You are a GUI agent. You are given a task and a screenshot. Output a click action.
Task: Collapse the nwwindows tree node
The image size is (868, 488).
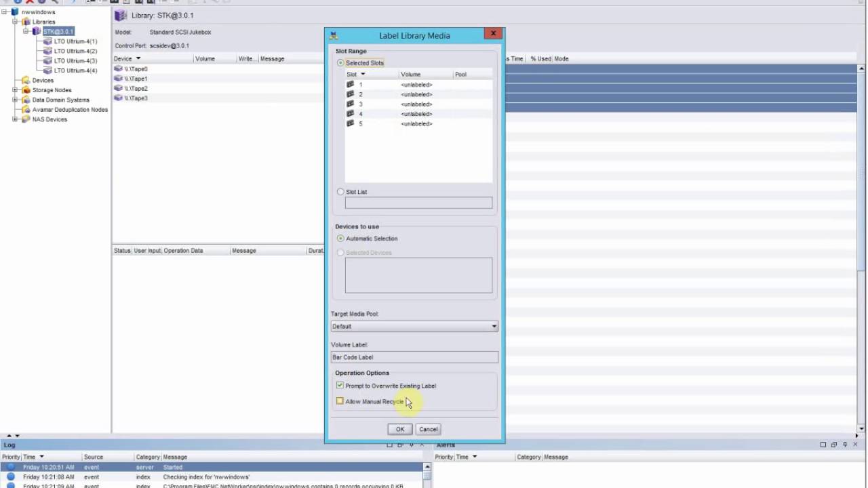[5, 12]
